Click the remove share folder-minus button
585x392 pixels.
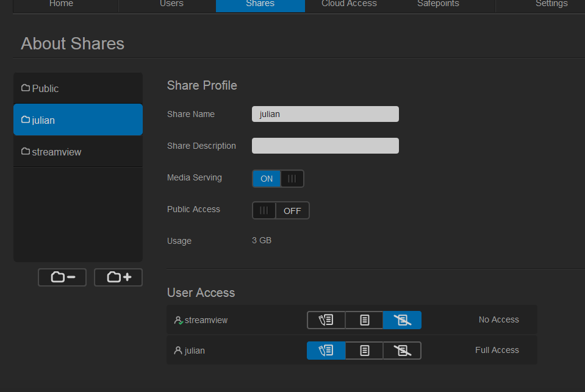pyautogui.click(x=62, y=277)
